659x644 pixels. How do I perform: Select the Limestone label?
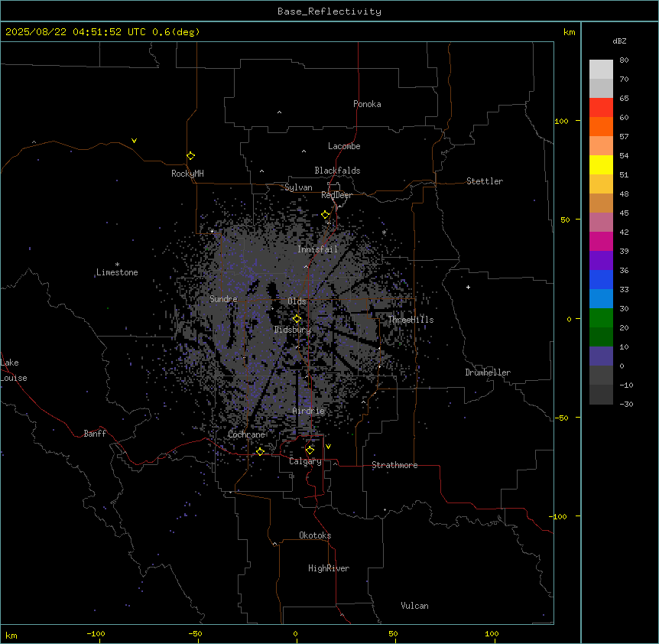coord(117,272)
